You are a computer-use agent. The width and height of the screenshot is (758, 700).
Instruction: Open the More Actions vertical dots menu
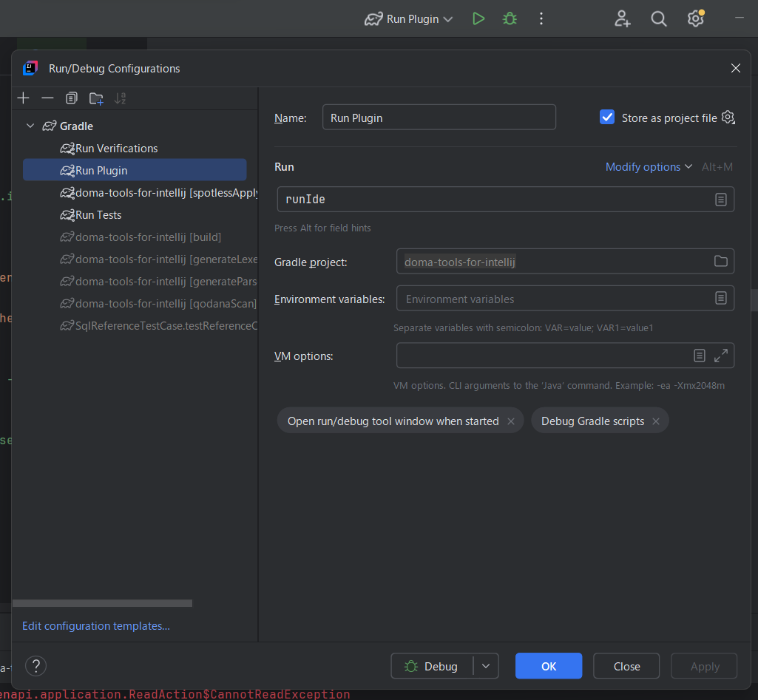[x=541, y=18]
